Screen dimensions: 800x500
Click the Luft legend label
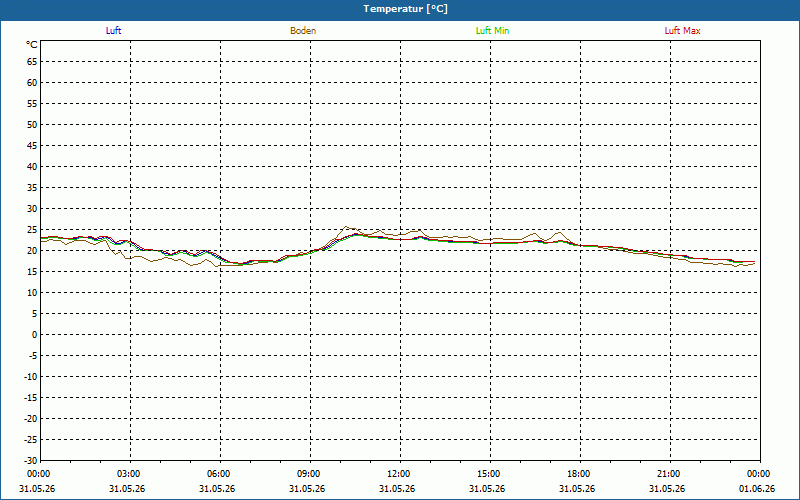coord(113,31)
